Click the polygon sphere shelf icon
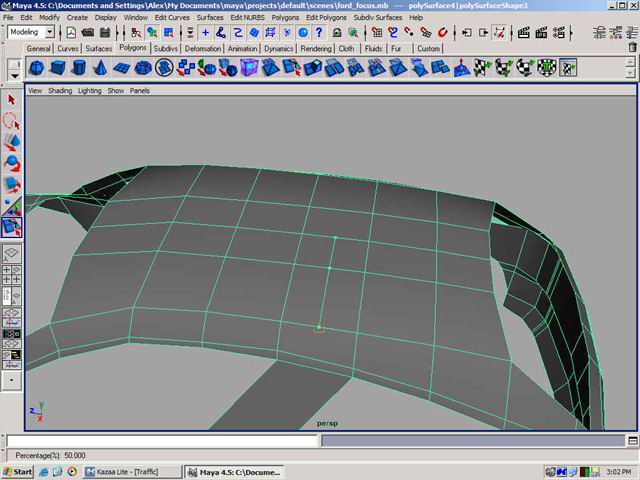This screenshot has width=640, height=480. point(36,68)
